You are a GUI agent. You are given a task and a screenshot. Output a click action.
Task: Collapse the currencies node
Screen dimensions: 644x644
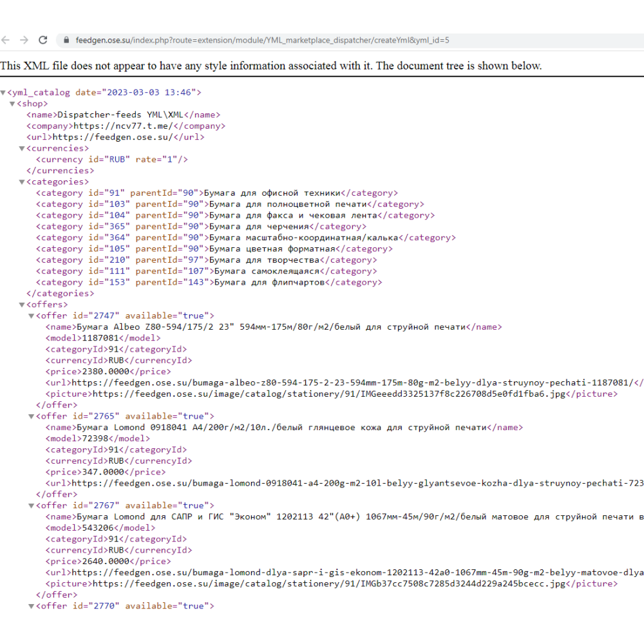[x=22, y=149]
